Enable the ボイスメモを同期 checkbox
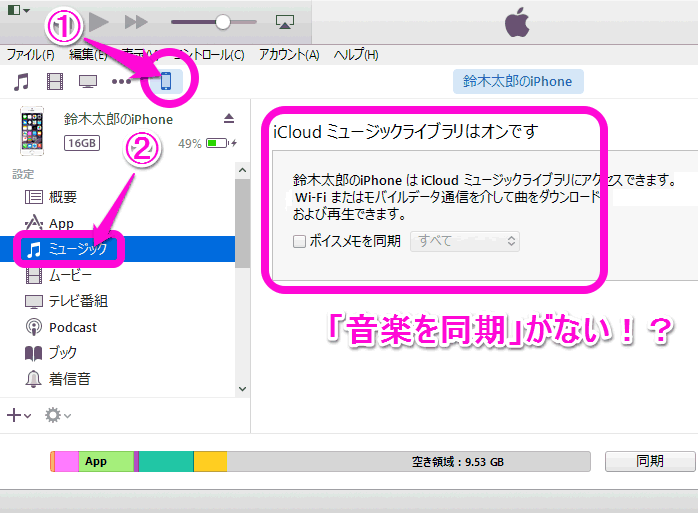698x513 pixels. [299, 241]
